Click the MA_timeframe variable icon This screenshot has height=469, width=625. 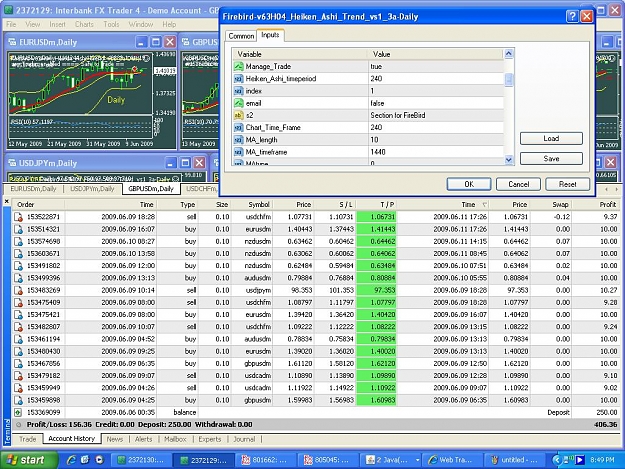(x=238, y=152)
